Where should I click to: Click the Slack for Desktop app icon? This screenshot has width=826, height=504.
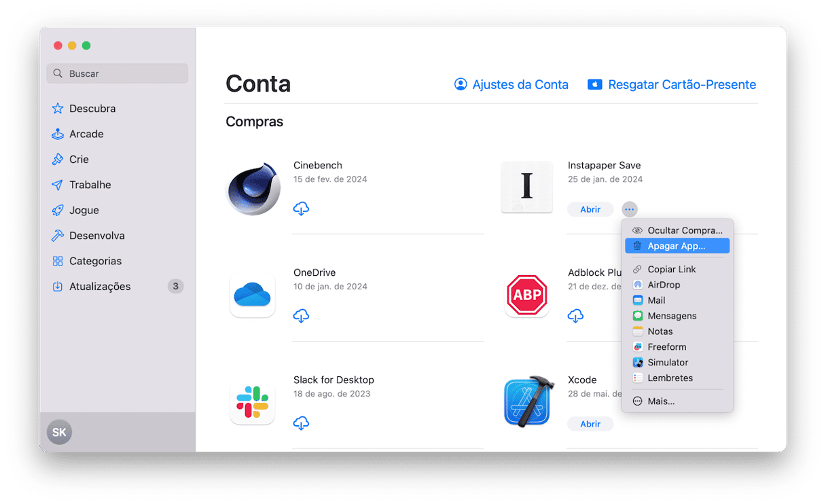coord(252,402)
